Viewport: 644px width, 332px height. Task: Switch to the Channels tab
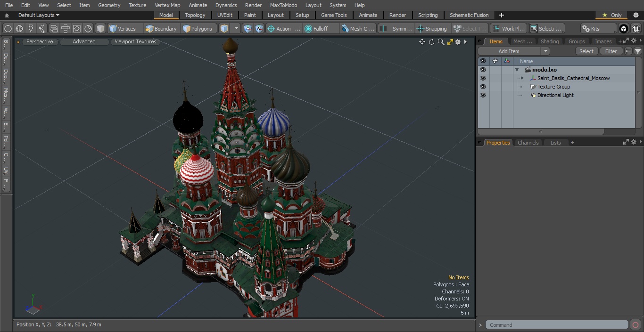pos(528,143)
